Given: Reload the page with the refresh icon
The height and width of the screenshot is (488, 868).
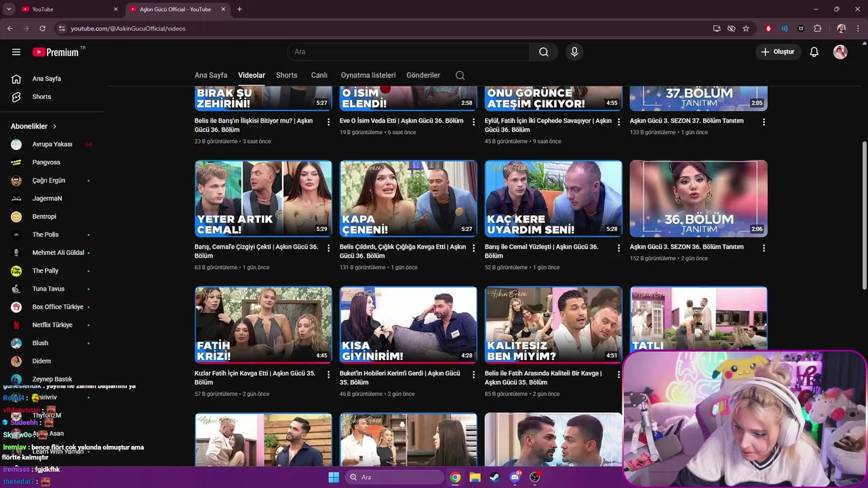Looking at the screenshot, I should click(42, 28).
